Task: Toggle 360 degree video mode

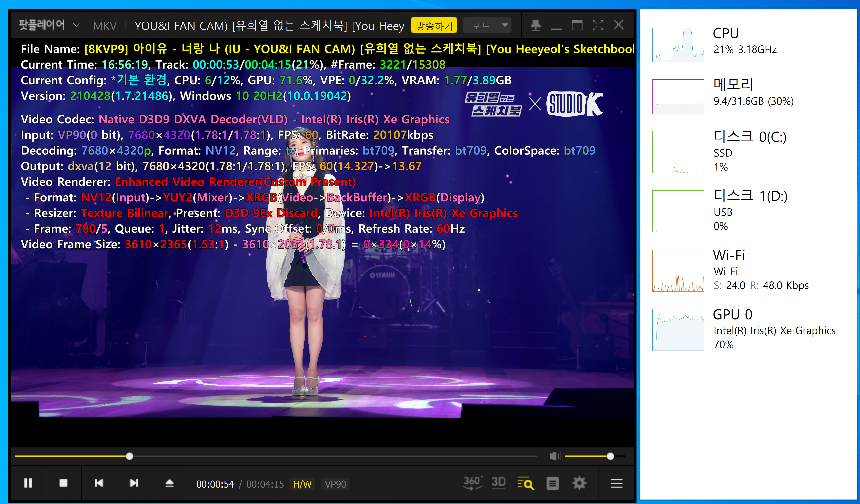Action: 473,483
